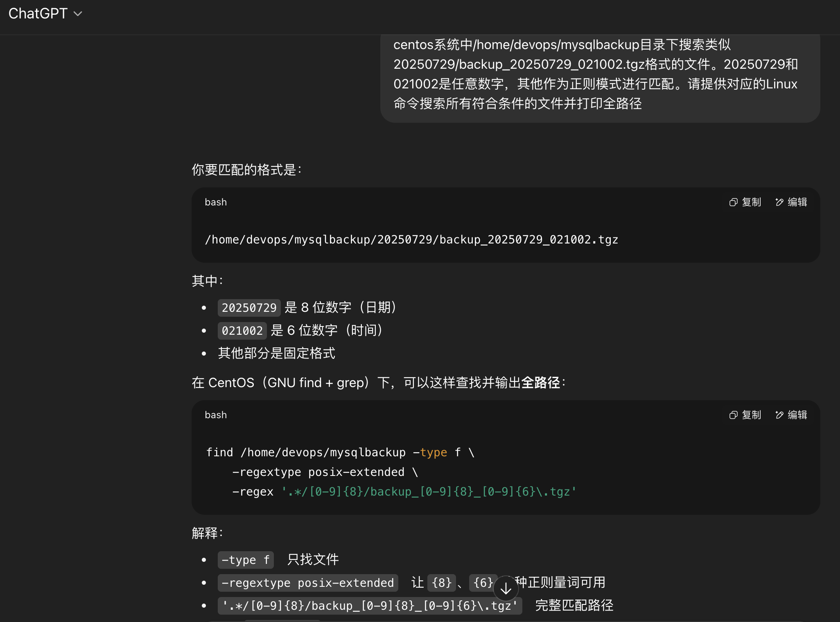Click the copy icon in the find command block
840x622 pixels.
[733, 415]
